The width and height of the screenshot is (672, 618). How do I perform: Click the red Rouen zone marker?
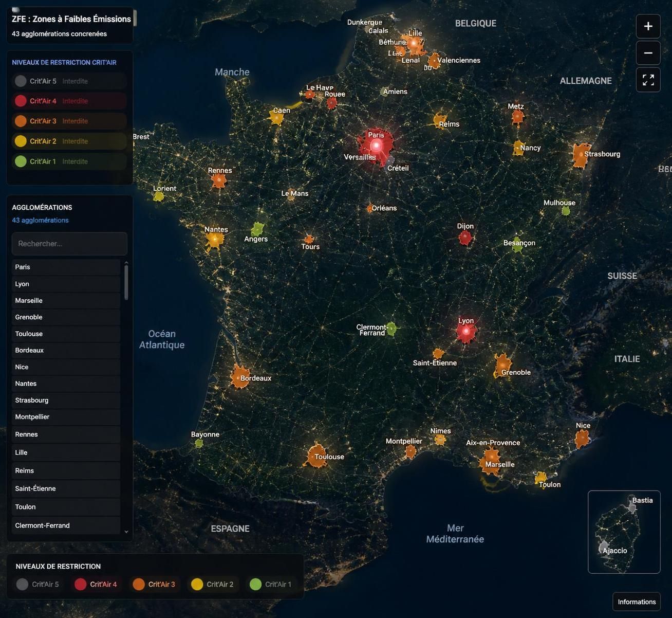pyautogui.click(x=332, y=103)
